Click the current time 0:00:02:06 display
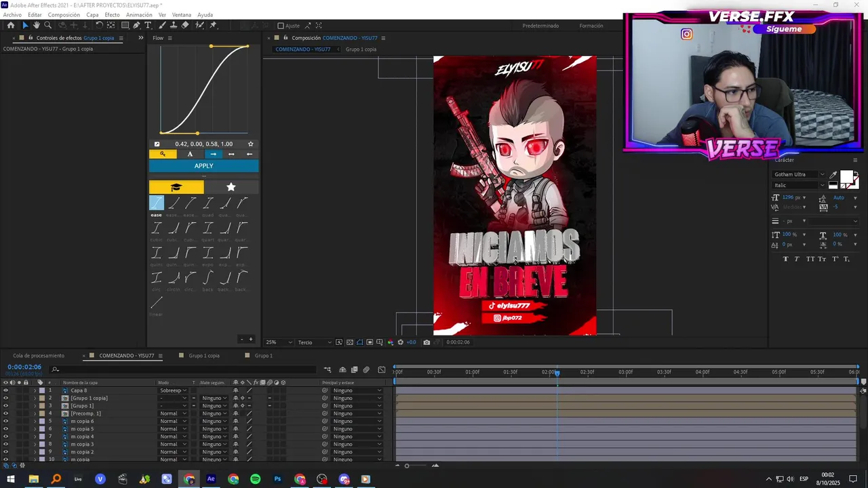Screen dimensions: 868x488 (24, 367)
